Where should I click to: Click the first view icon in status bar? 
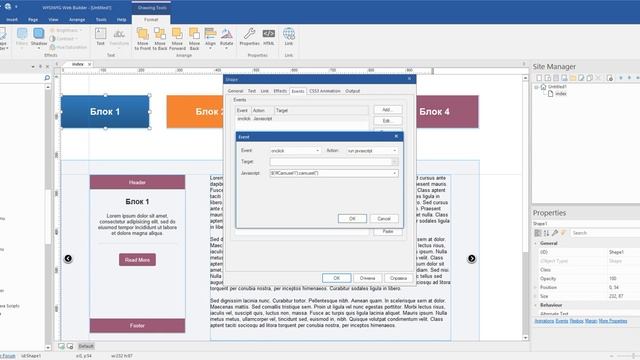click(61, 346)
